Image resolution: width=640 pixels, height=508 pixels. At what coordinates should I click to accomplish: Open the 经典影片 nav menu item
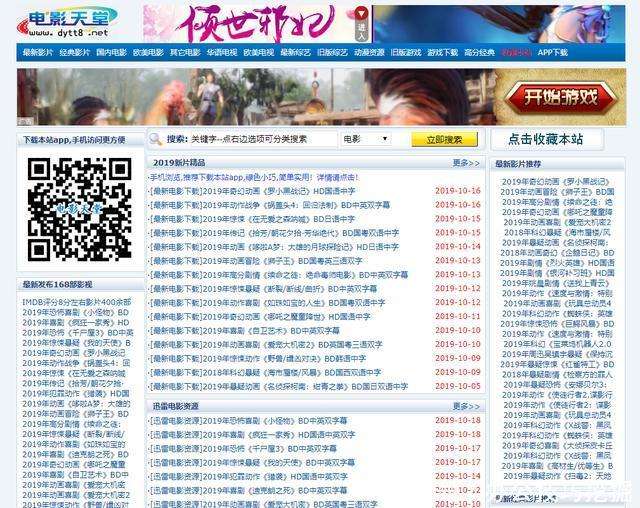click(74, 53)
